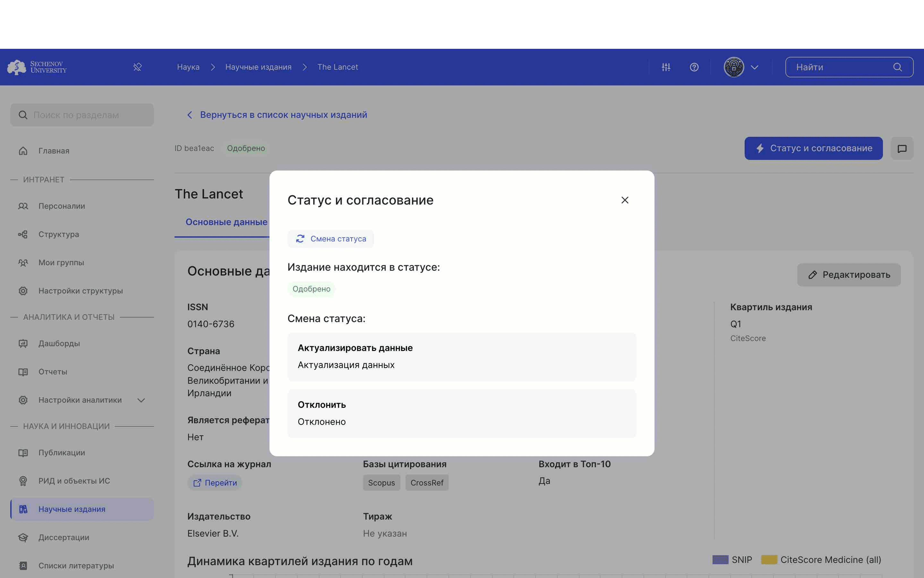Toggle the CiteScore Medicine legend swatch

pos(769,560)
